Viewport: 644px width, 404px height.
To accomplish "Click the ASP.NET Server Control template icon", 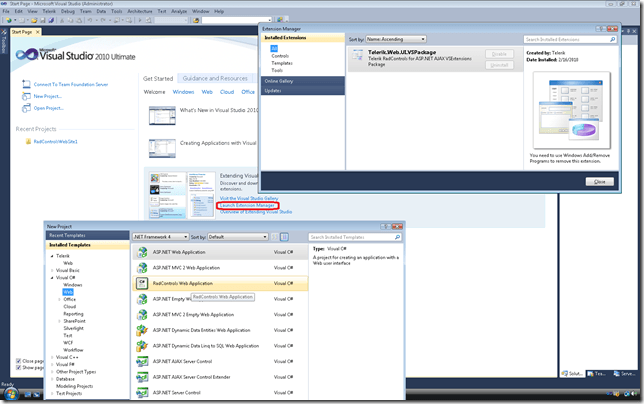I will 142,393.
